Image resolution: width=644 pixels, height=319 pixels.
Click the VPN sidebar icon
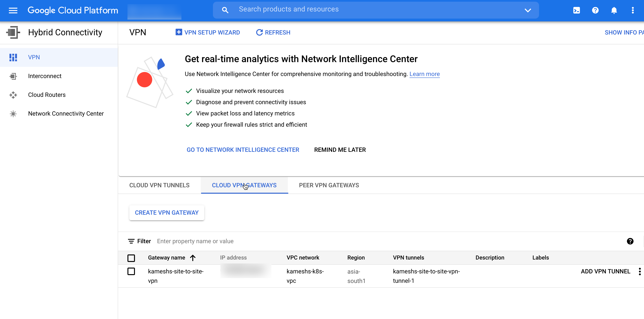(x=13, y=57)
